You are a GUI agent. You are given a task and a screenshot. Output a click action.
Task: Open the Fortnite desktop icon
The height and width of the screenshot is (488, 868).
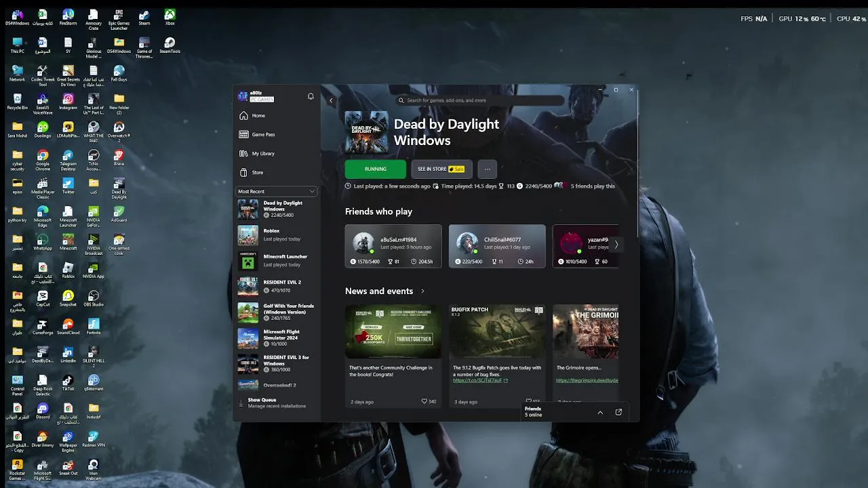coord(94,328)
